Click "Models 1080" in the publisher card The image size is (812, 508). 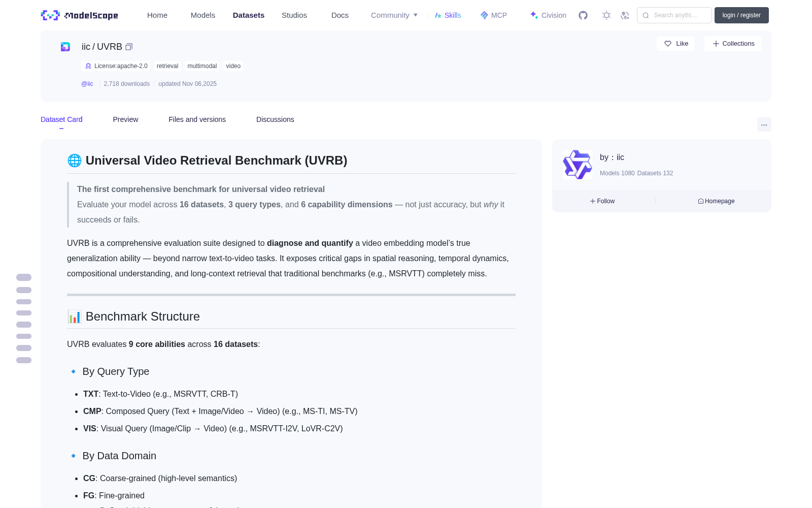(617, 173)
